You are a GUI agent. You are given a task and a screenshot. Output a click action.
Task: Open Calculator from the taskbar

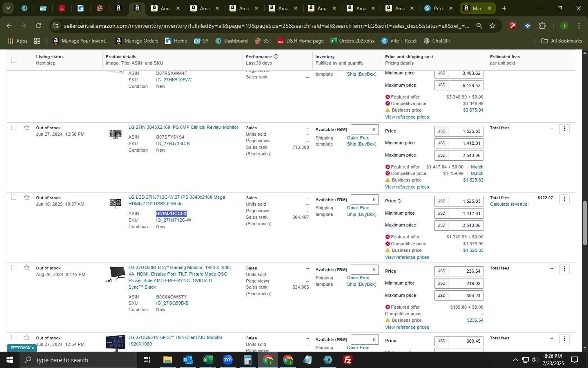(247, 360)
